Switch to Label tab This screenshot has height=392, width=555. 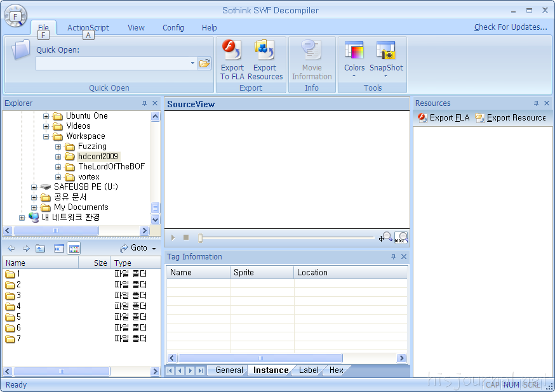(309, 370)
